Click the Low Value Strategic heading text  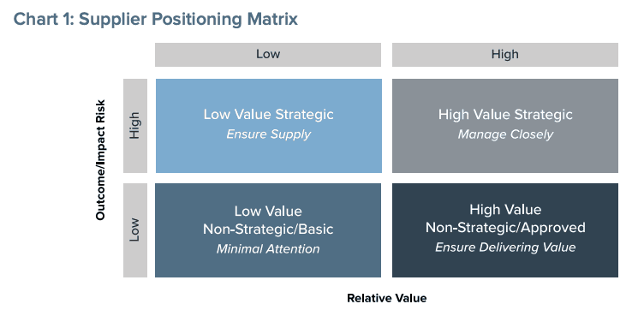269,114
